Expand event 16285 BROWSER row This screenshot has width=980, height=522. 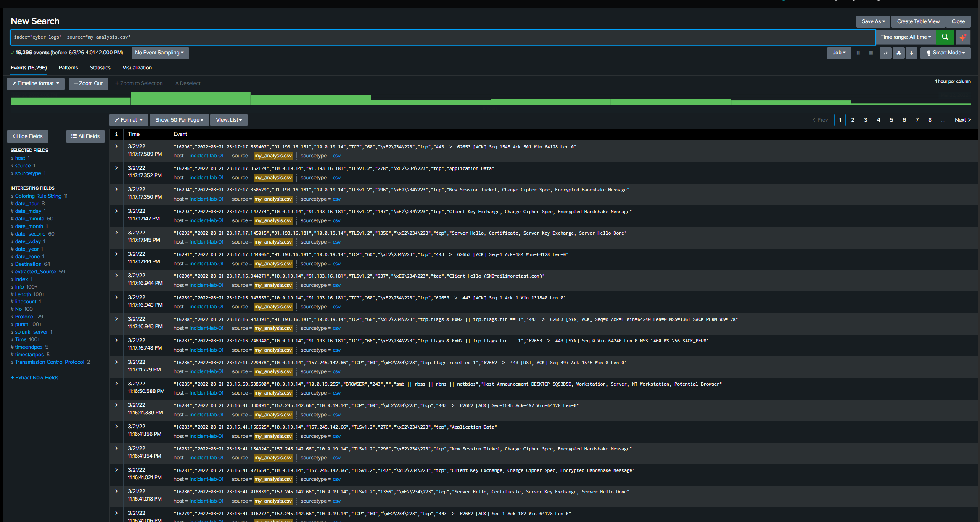click(116, 384)
